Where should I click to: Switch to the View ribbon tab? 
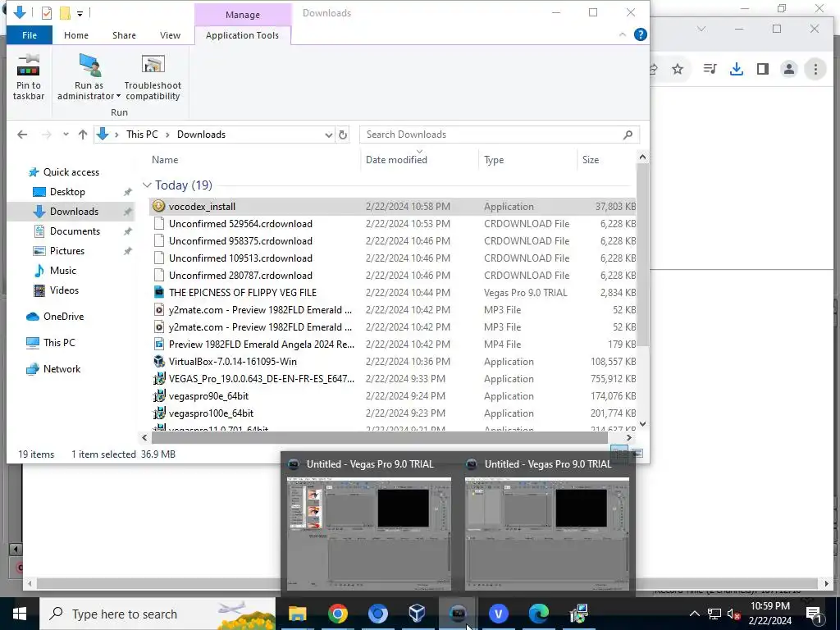point(170,35)
